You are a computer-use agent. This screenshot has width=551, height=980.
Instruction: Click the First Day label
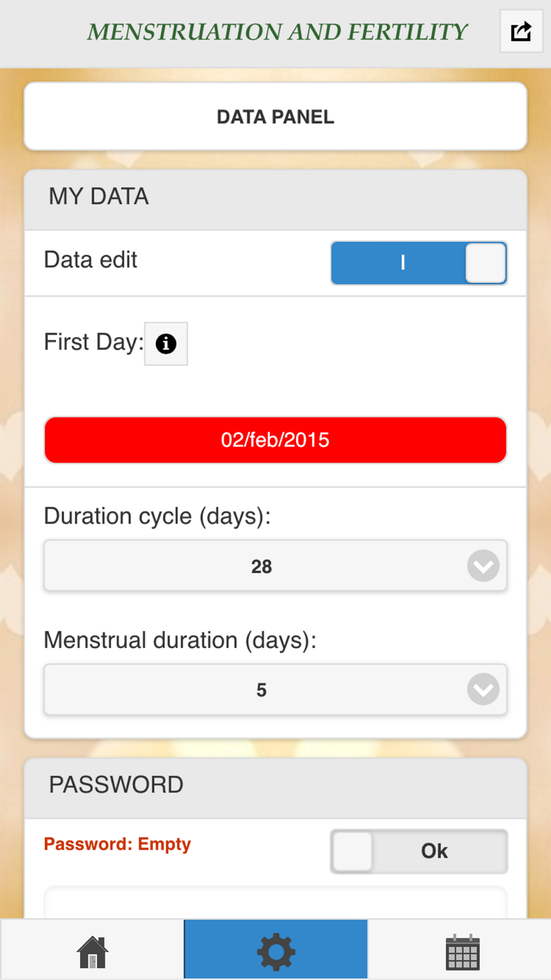coord(93,342)
